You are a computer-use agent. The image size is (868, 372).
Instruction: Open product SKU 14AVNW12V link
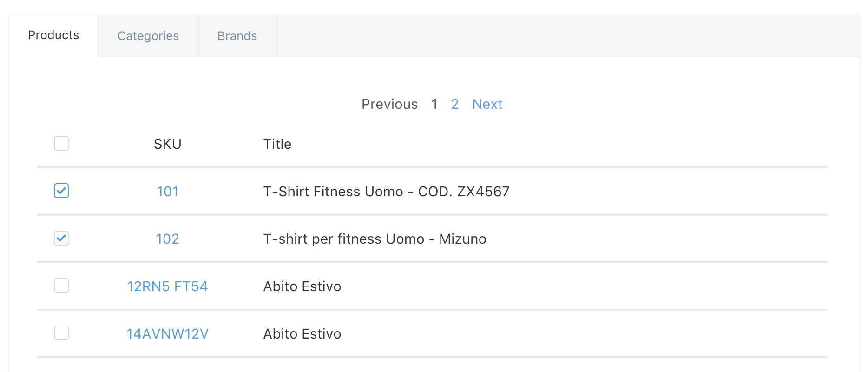coord(167,334)
